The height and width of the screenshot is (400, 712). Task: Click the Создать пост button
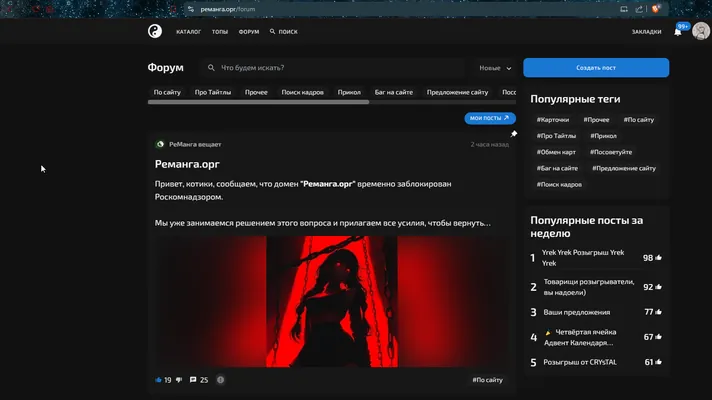[596, 68]
